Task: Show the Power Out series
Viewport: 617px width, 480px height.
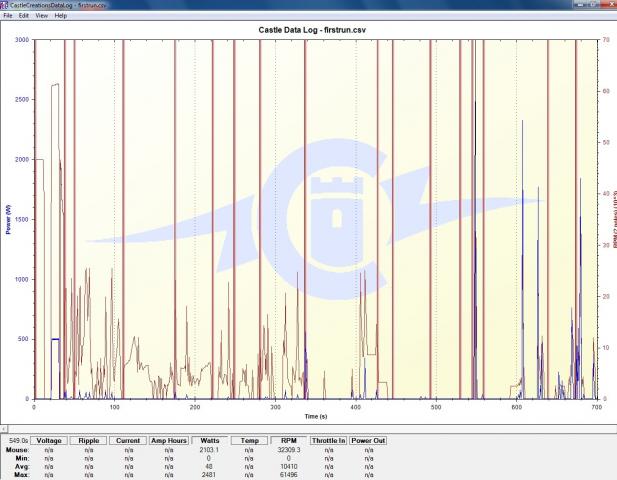Action: click(369, 441)
